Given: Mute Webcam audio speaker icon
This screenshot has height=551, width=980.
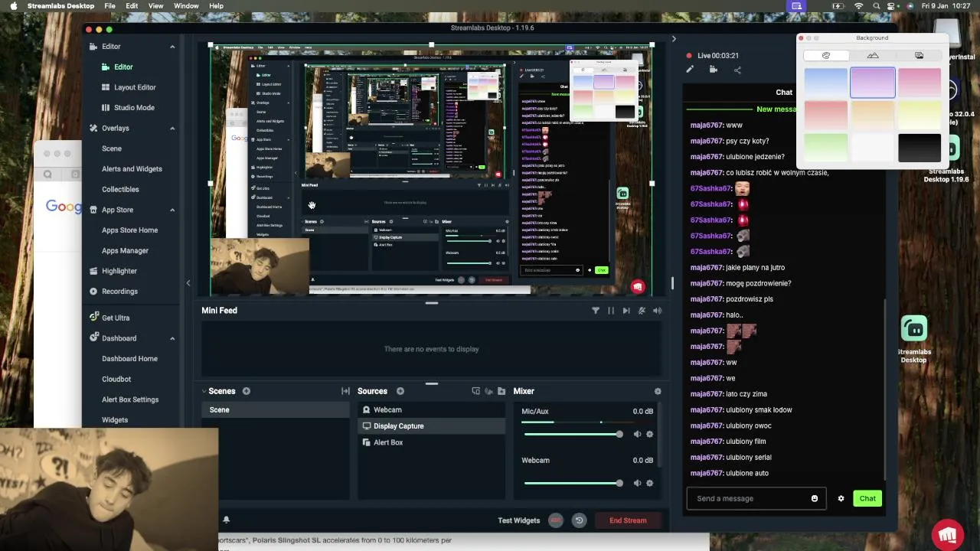Looking at the screenshot, I should click(637, 483).
